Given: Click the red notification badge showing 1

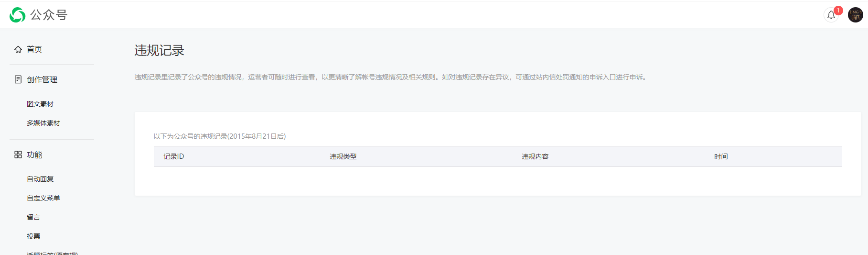Looking at the screenshot, I should [838, 11].
